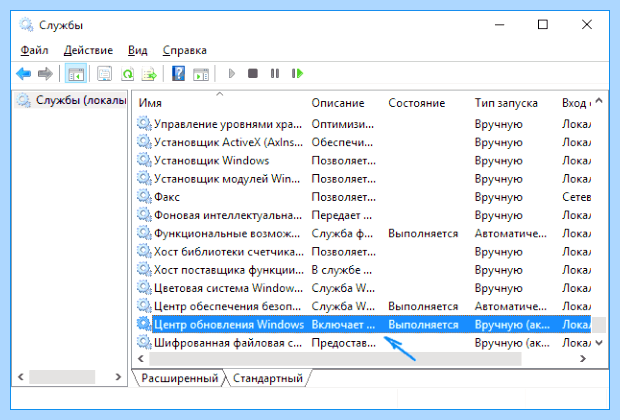Click the services list horizontal scrollbar track
The image size is (620, 420).
[x=335, y=358]
